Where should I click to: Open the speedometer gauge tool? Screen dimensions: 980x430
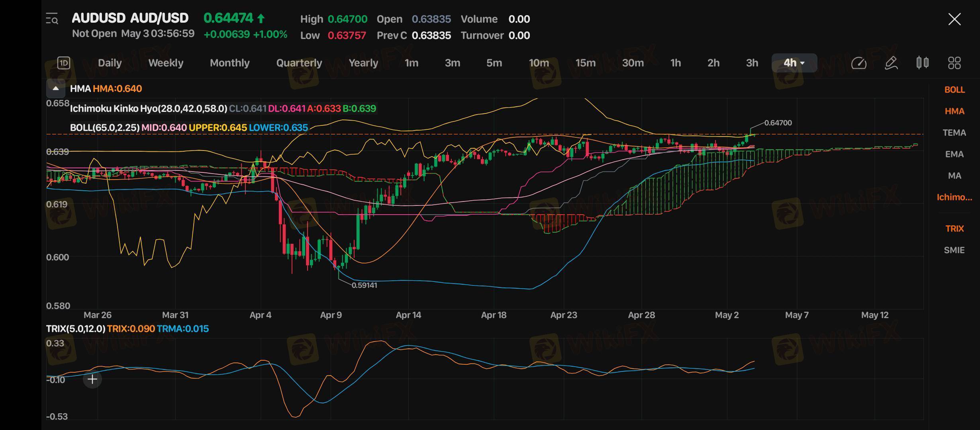(858, 63)
